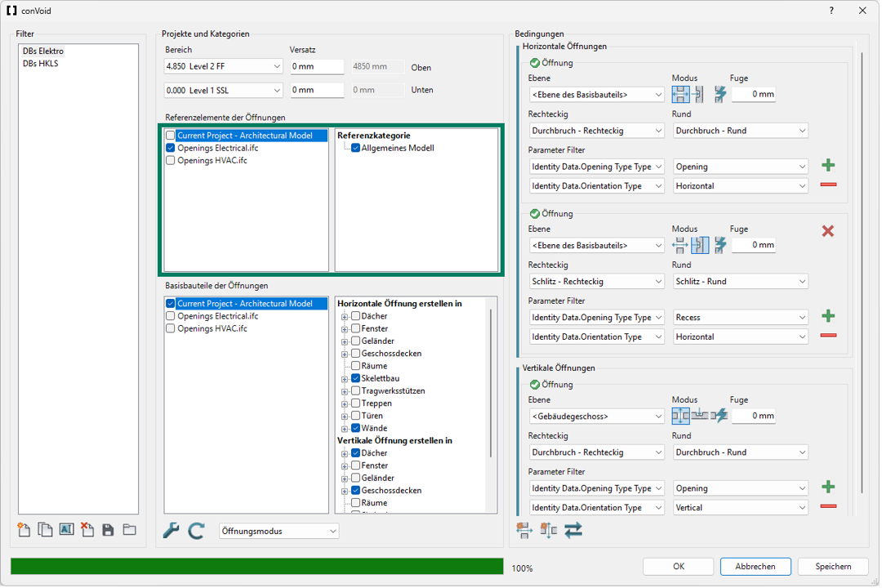Viewport: 882px width, 588px height.
Task: Click the category tree vertical scrollbar
Action: pyautogui.click(x=491, y=383)
